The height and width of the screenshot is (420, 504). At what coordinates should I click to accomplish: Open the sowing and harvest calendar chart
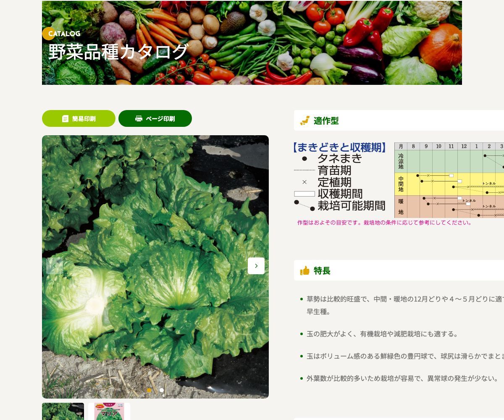coord(449,180)
